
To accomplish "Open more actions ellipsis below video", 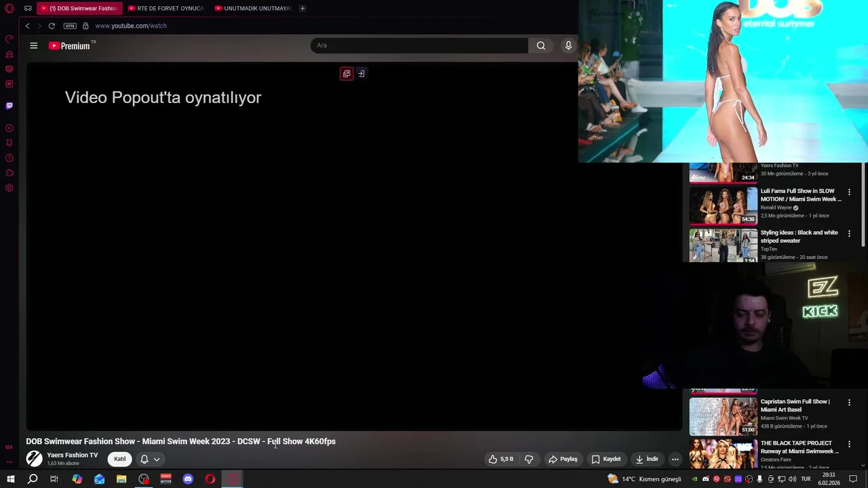I will coord(675,459).
